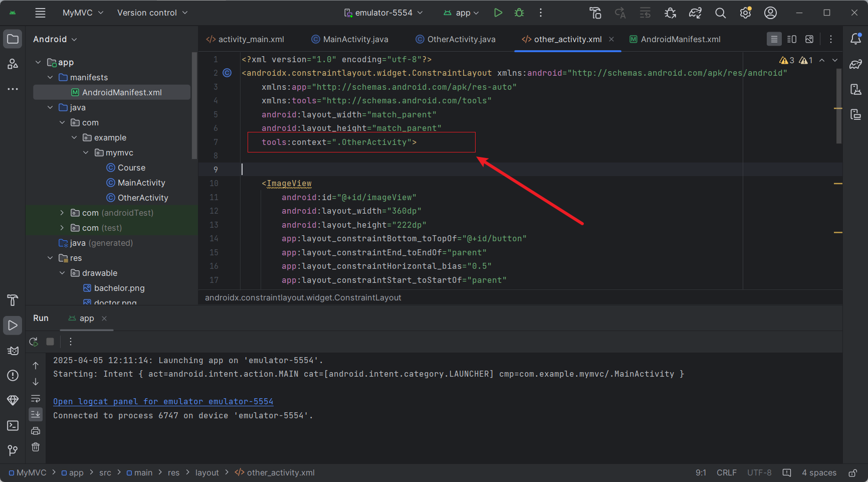Click layout breadcrumb in navigation bar
Image resolution: width=868 pixels, height=482 pixels.
tap(207, 473)
